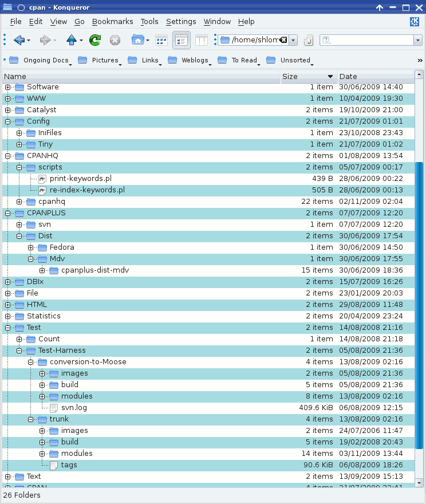Open the Bookmarks menu
This screenshot has width=426, height=504.
pyautogui.click(x=112, y=22)
